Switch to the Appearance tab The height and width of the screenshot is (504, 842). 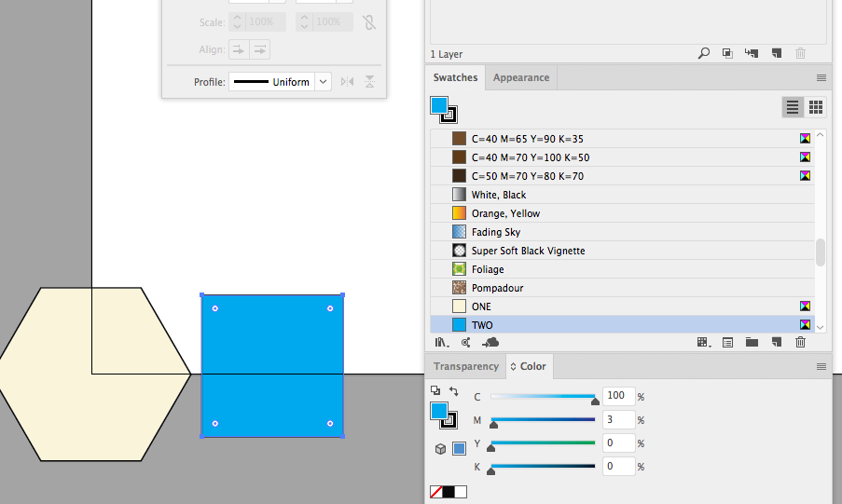coord(521,78)
